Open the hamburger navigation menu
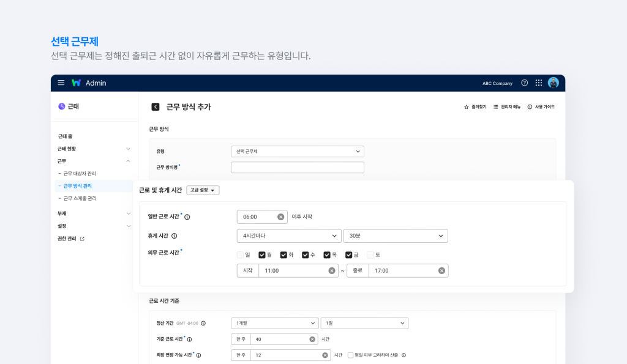627x364 pixels. (x=61, y=83)
